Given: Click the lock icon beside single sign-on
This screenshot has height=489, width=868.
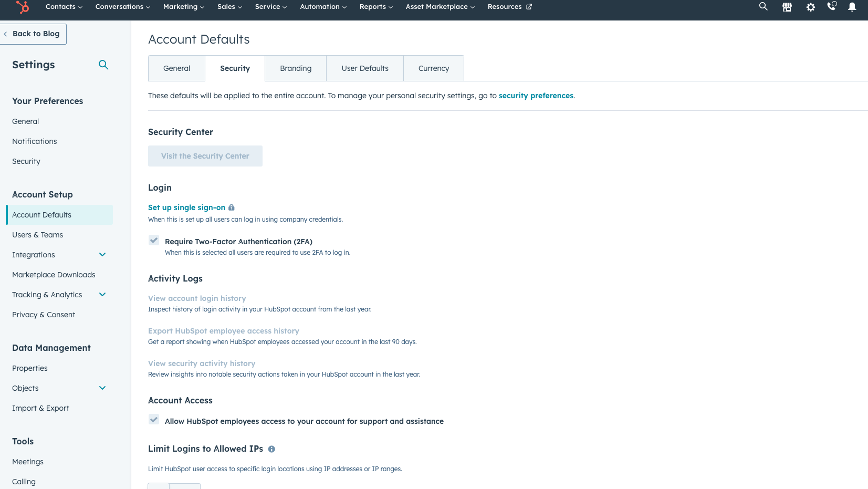Looking at the screenshot, I should pyautogui.click(x=232, y=207).
